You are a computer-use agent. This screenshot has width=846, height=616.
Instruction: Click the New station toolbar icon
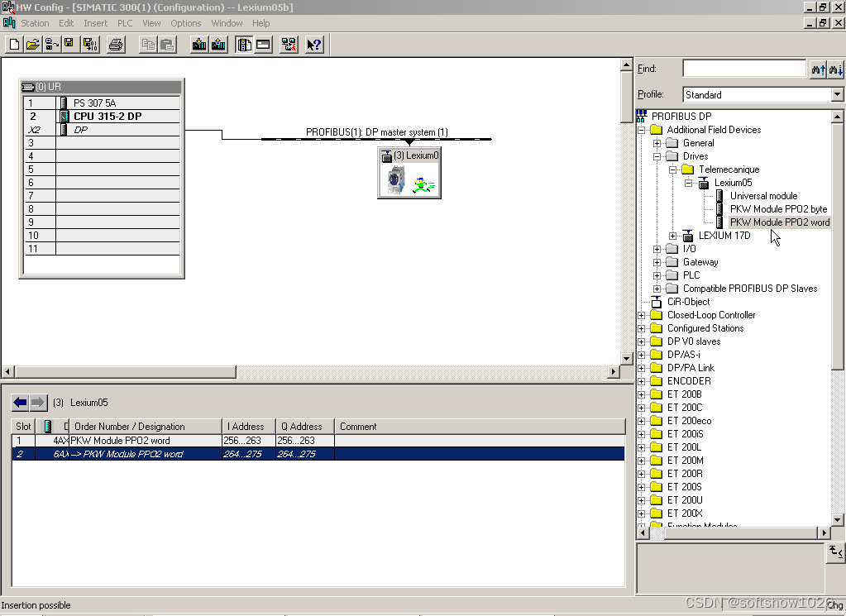click(x=15, y=44)
